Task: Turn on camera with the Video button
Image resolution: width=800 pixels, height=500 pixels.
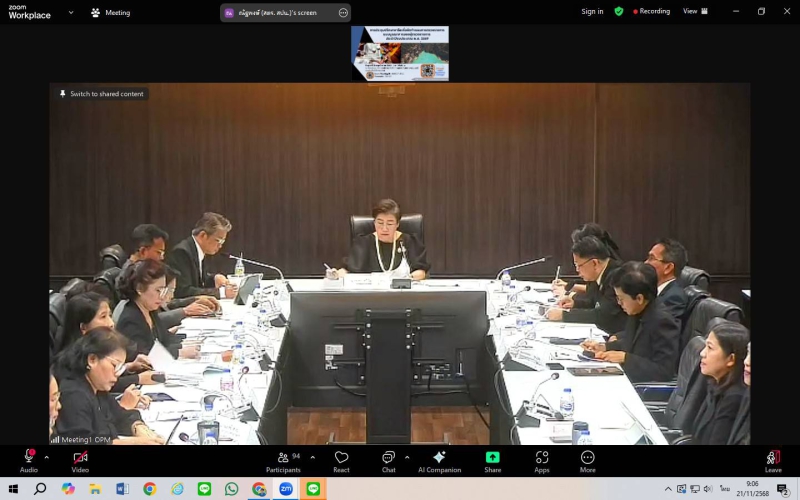Action: click(80, 459)
